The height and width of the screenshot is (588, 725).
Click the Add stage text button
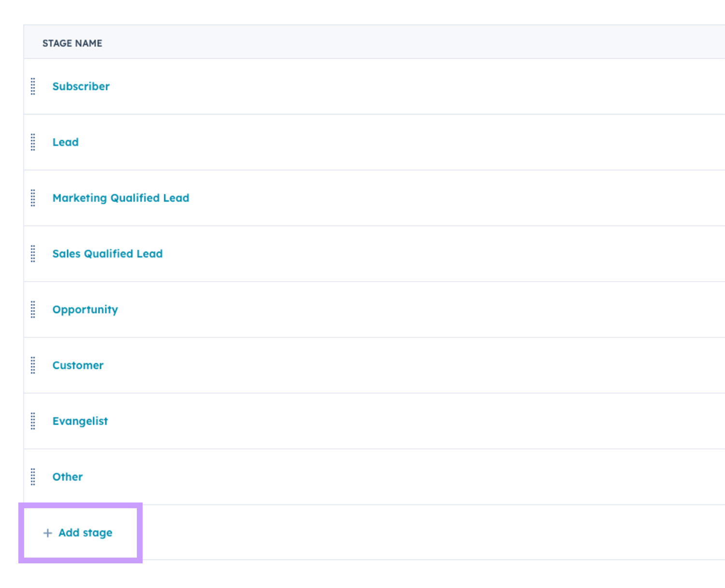85,533
